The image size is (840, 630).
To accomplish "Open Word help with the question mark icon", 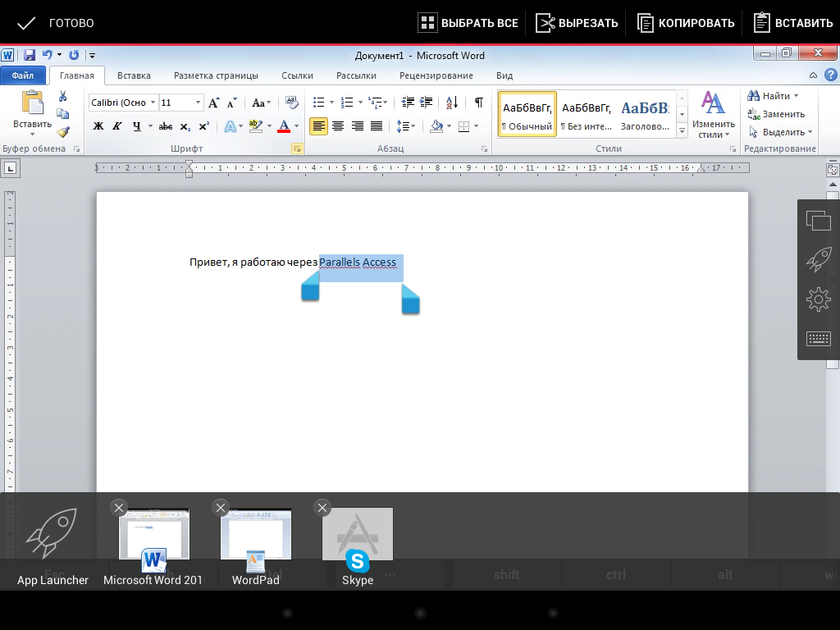I will (x=830, y=75).
